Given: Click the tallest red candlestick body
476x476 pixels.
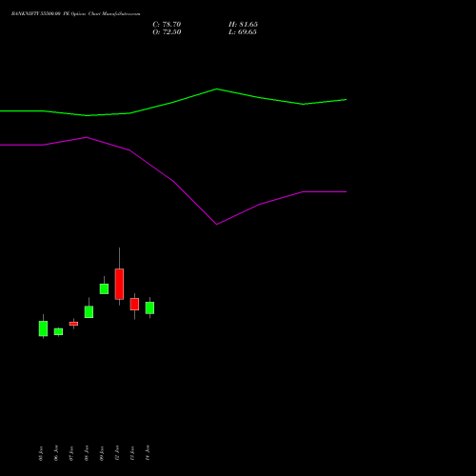Looking at the screenshot, I should pyautogui.click(x=119, y=284).
